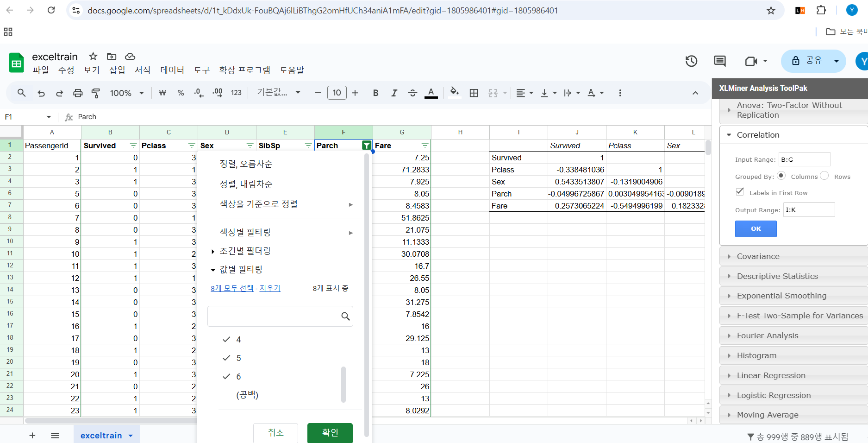Toggle italic formatting
This screenshot has width=868, height=443.
pyautogui.click(x=394, y=93)
